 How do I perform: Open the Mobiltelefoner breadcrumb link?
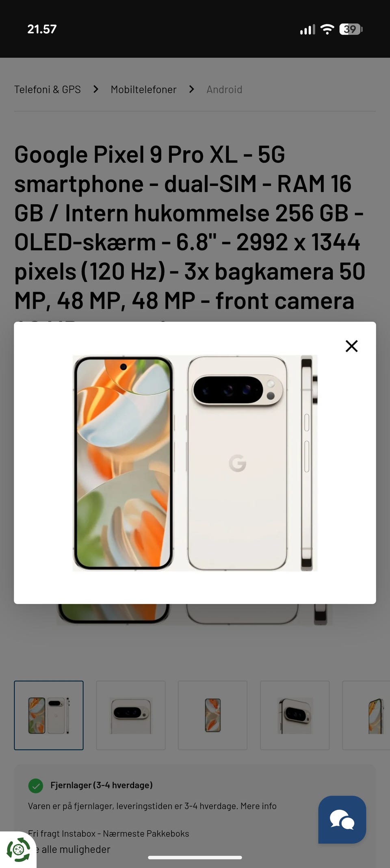click(x=143, y=89)
